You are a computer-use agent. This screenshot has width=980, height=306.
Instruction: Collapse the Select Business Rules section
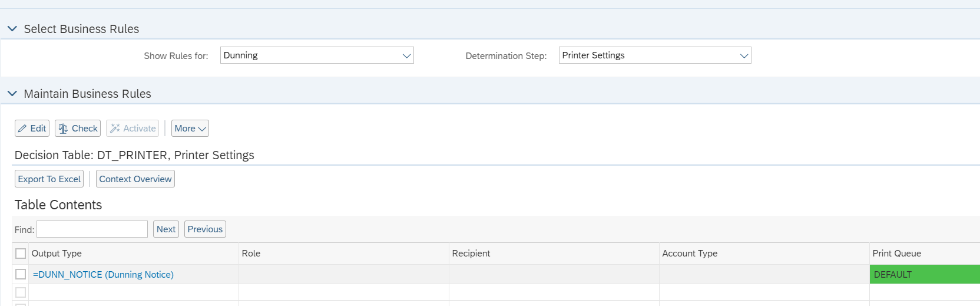12,29
